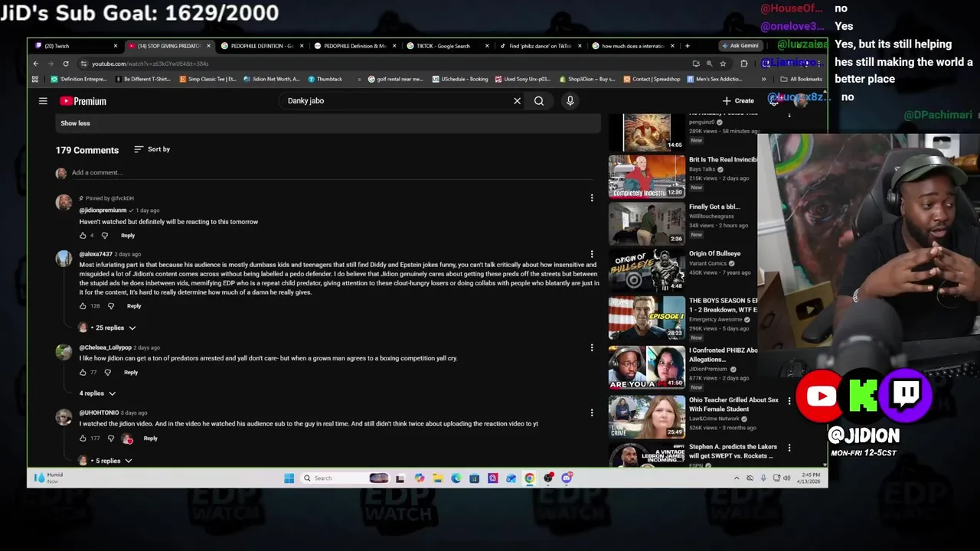Like the @UHOHTONIO comment
The height and width of the screenshot is (551, 980).
click(83, 439)
